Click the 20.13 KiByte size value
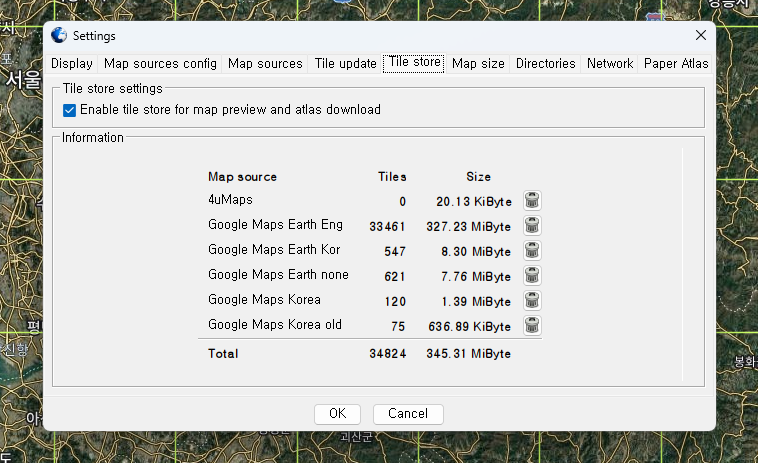The width and height of the screenshot is (758, 463). click(x=474, y=202)
